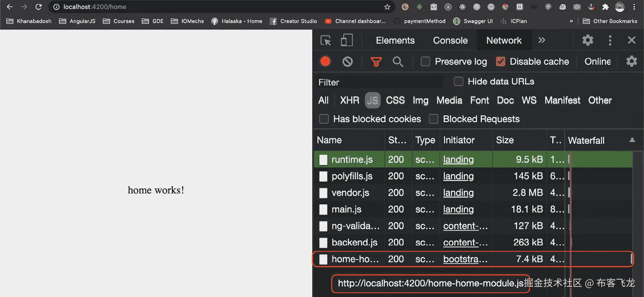This screenshot has height=297, width=644.
Task: Open paymentMethod bookmark
Action: 420,21
